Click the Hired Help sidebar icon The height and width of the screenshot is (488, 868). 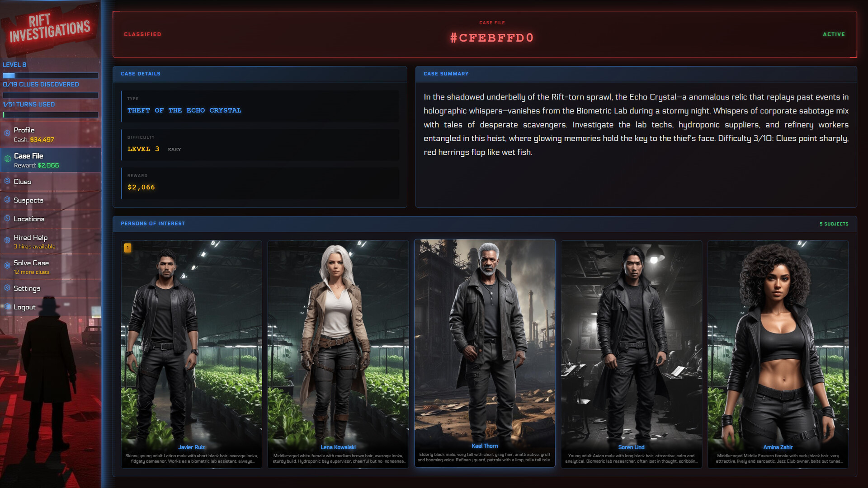point(7,240)
